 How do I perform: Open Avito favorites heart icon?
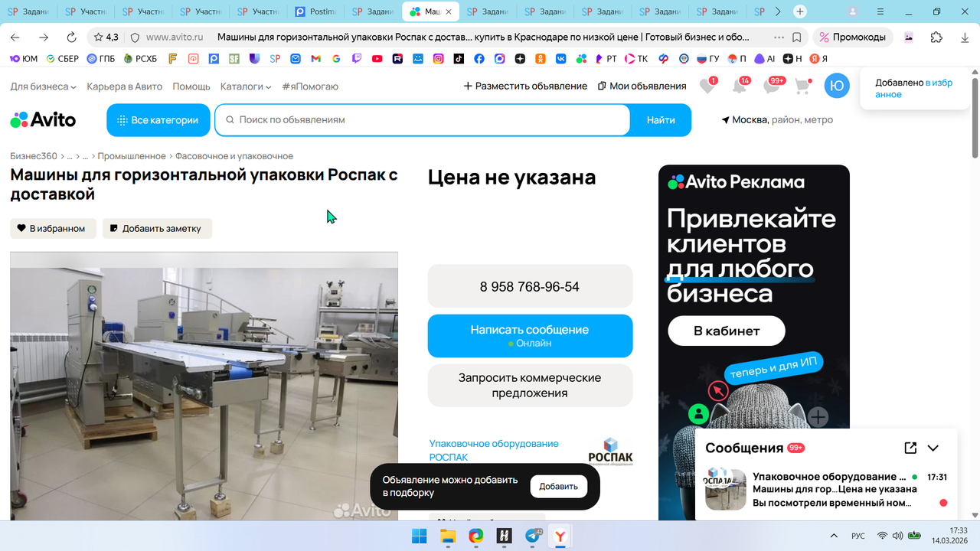coord(707,86)
